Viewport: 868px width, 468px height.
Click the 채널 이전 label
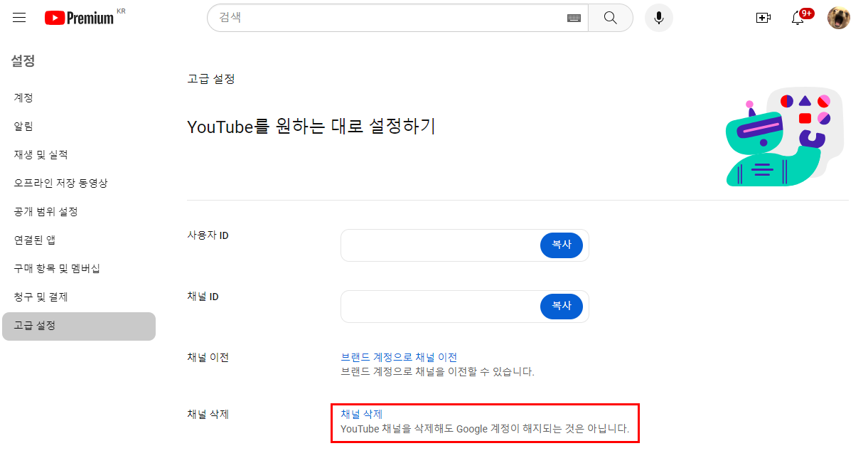click(208, 358)
